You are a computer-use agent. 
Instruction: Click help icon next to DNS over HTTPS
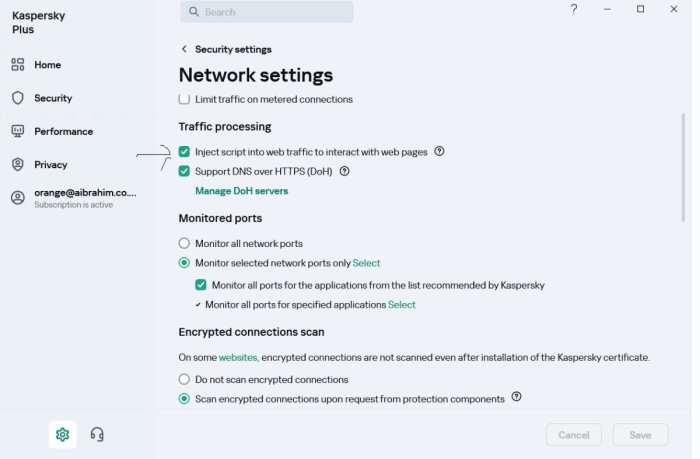tap(344, 171)
